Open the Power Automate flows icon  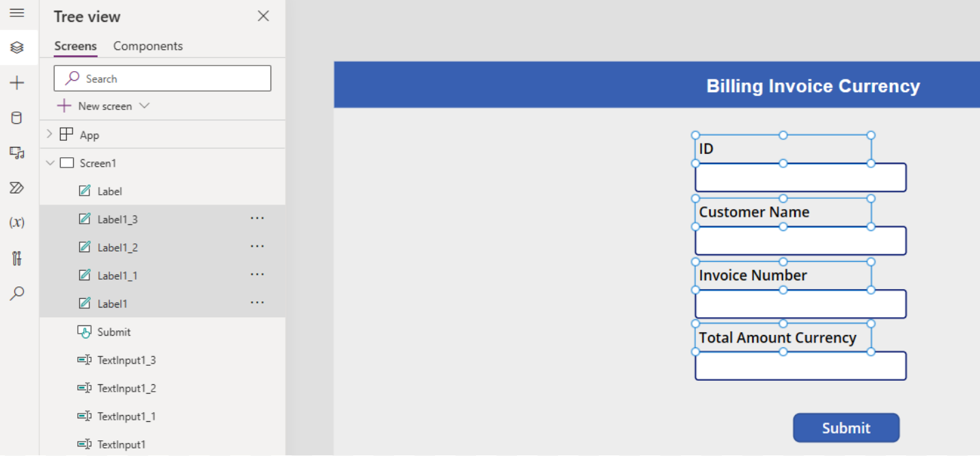click(17, 187)
